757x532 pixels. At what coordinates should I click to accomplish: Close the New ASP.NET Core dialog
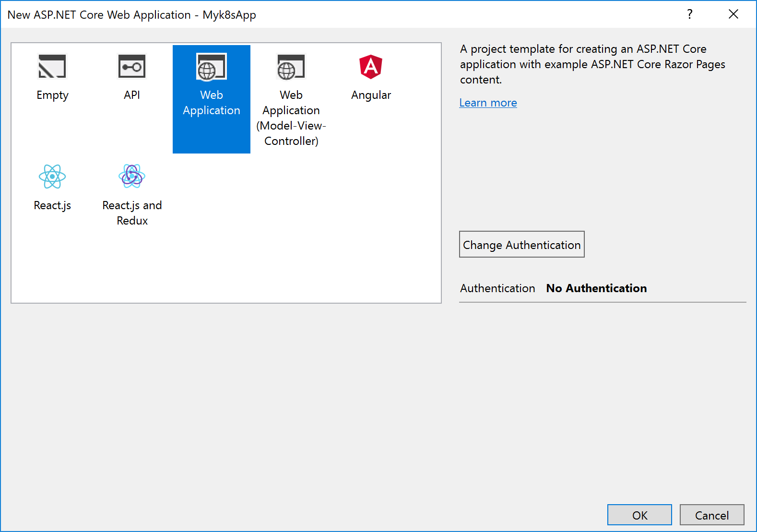733,14
